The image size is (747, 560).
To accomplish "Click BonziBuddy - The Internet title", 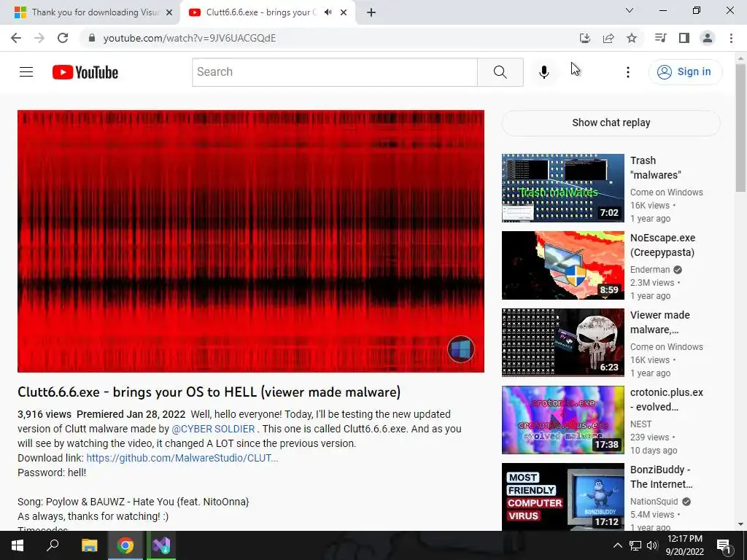I will [x=661, y=477].
